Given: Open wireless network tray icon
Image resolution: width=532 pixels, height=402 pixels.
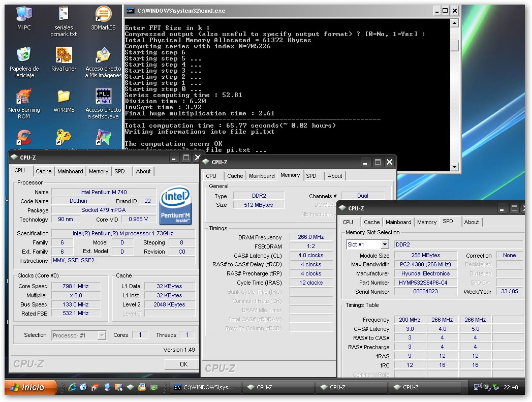Looking at the screenshot, I should coord(478,387).
